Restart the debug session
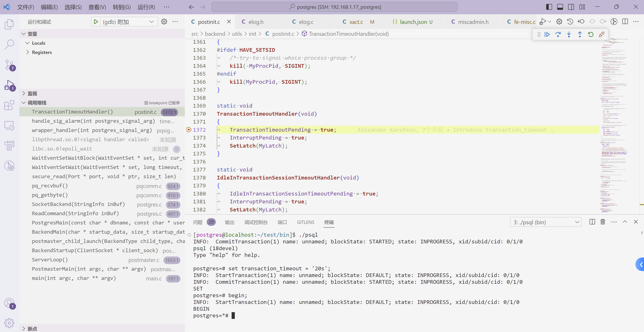 [590, 34]
